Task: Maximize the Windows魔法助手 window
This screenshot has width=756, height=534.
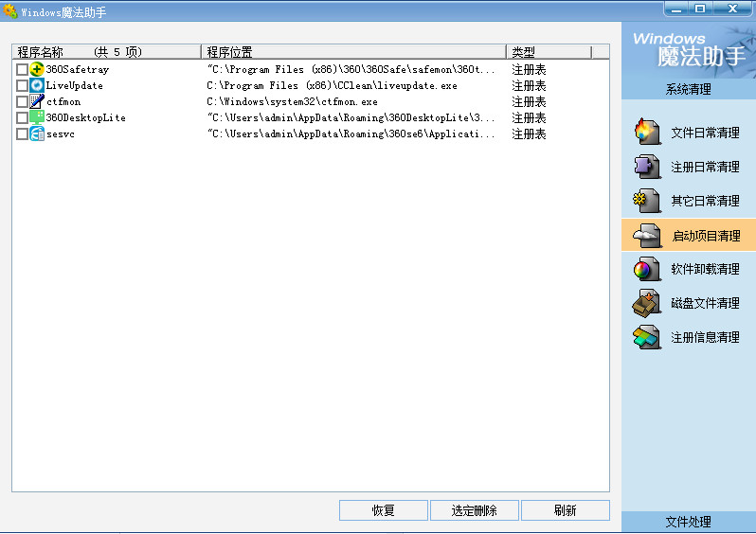Action: pyautogui.click(x=700, y=9)
